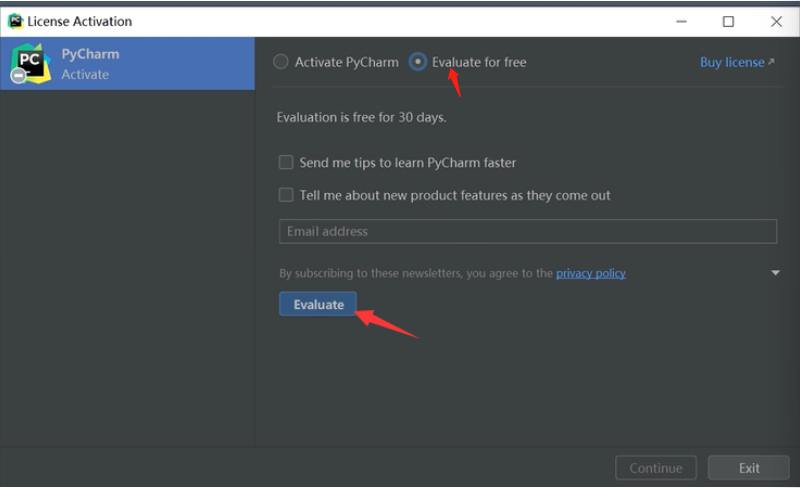Click the PyCharm title bar app icon
The height and width of the screenshot is (488, 800).
click(x=15, y=21)
